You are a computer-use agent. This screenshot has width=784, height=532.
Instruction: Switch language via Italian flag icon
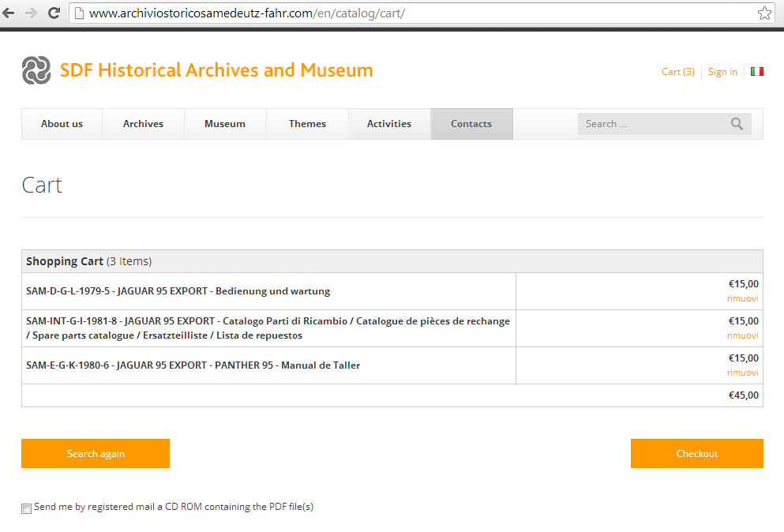(x=756, y=72)
